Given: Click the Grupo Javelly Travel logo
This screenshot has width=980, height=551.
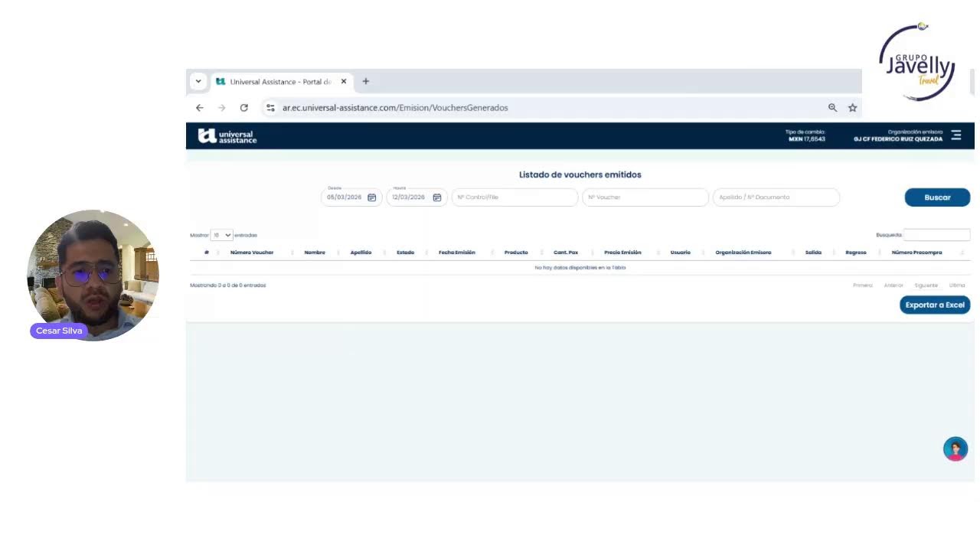Looking at the screenshot, I should (x=916, y=61).
